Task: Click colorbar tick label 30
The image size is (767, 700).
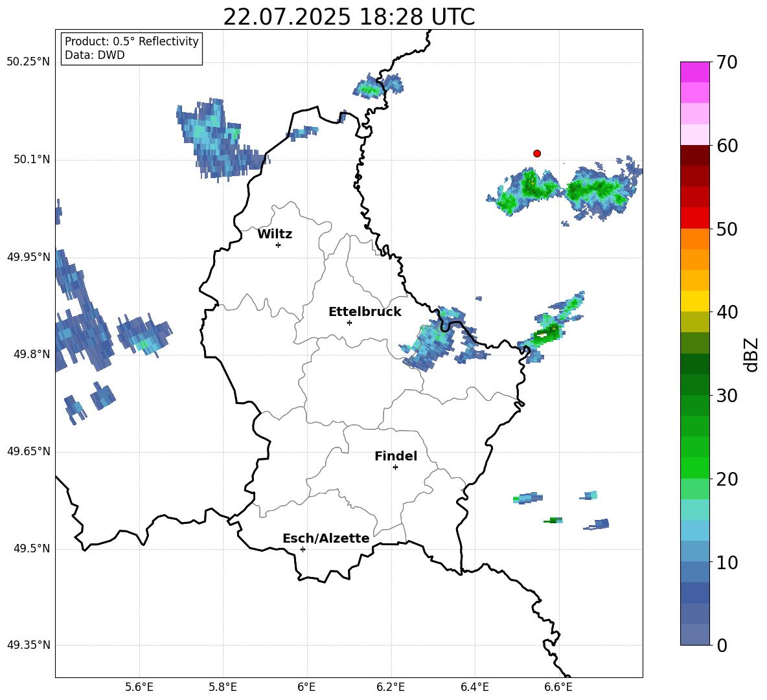Action: point(727,396)
